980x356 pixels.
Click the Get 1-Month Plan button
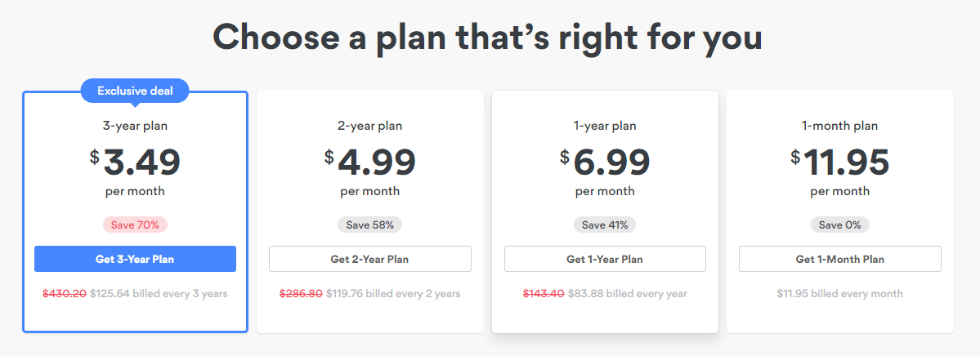840,259
